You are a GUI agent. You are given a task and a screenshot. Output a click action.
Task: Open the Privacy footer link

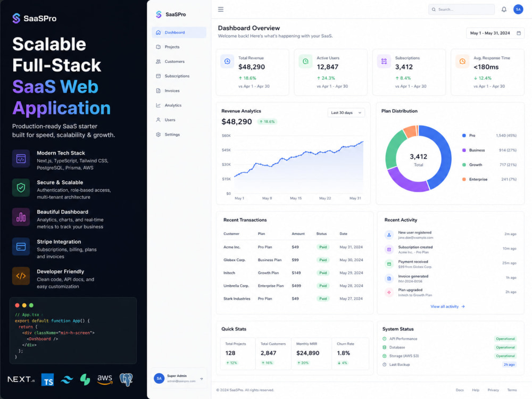click(x=493, y=390)
